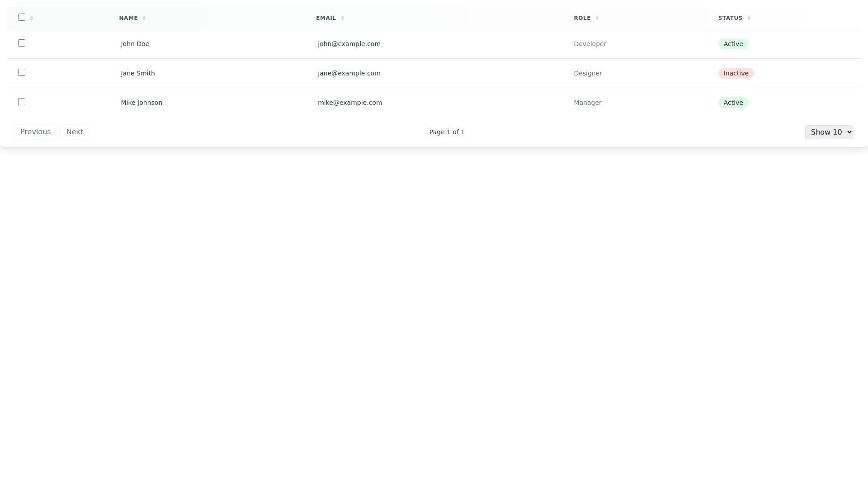Click the sort icon beside Name header
The width and height of the screenshot is (868, 488).
[144, 18]
